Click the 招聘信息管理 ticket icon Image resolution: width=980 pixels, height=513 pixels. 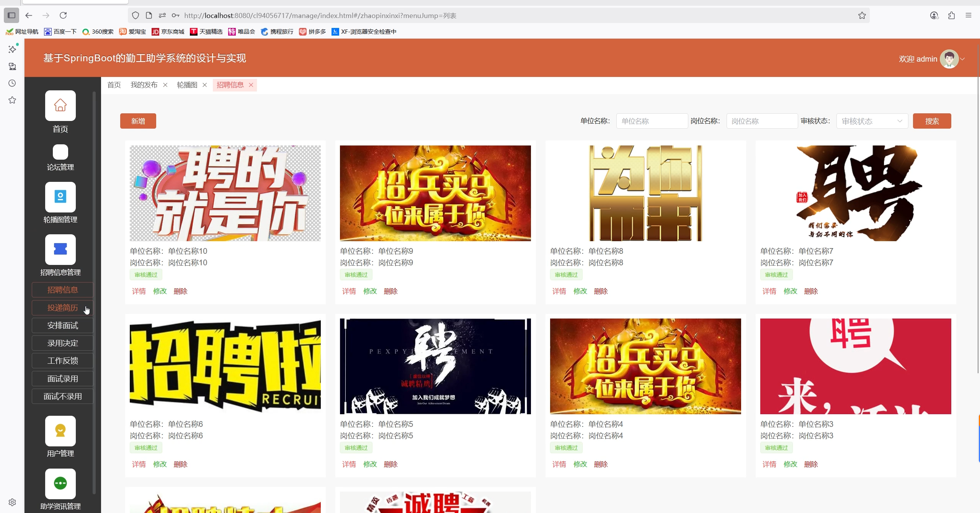(x=60, y=249)
